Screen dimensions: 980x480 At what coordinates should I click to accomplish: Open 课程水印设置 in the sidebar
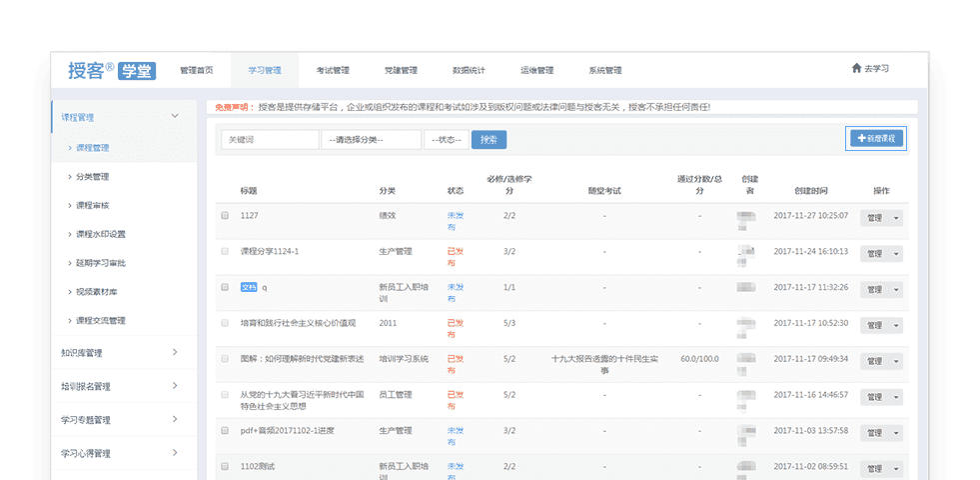click(101, 235)
